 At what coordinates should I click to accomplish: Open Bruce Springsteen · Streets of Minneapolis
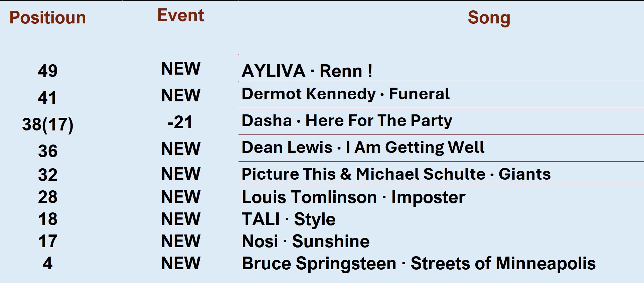[x=419, y=263]
